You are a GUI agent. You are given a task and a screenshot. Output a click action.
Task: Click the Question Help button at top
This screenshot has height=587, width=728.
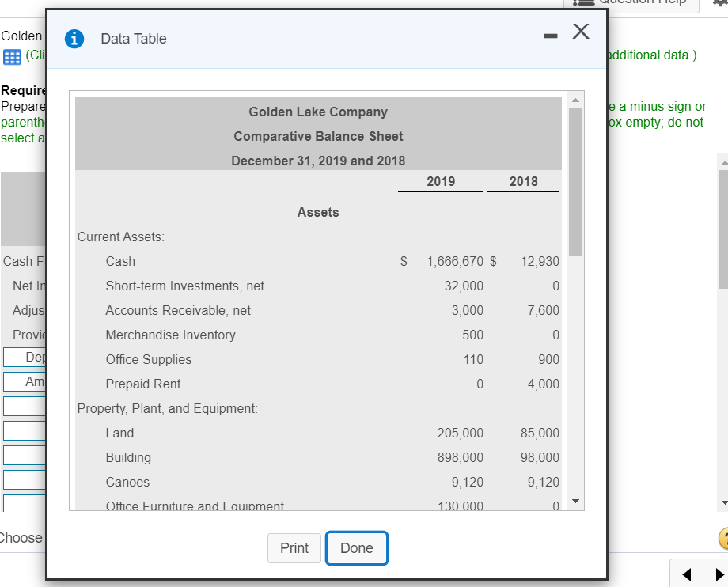click(631, 4)
